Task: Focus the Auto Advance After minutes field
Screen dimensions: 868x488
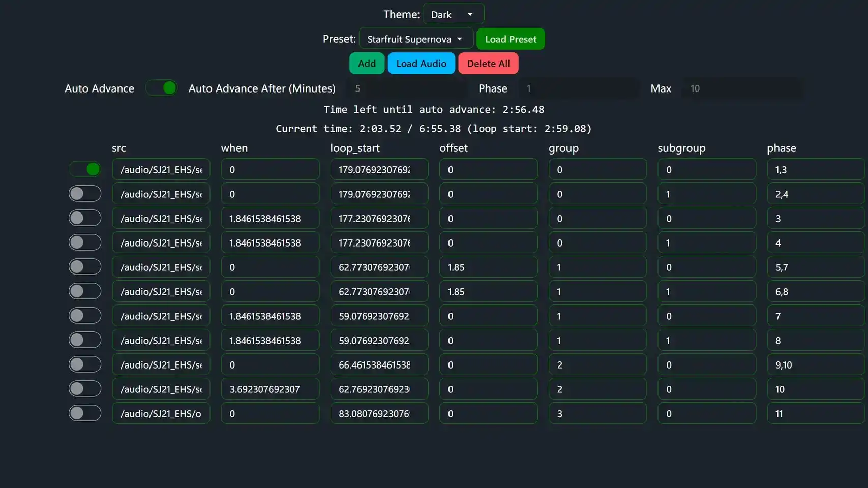Action: point(407,88)
